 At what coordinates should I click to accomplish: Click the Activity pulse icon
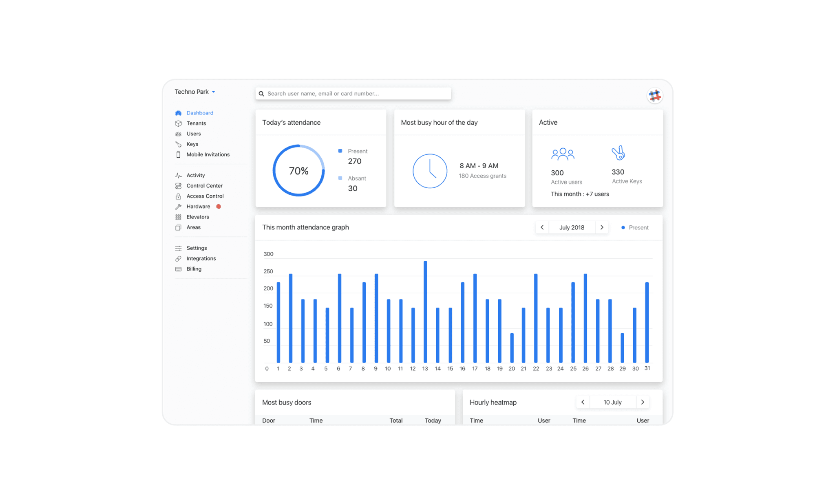pos(178,176)
